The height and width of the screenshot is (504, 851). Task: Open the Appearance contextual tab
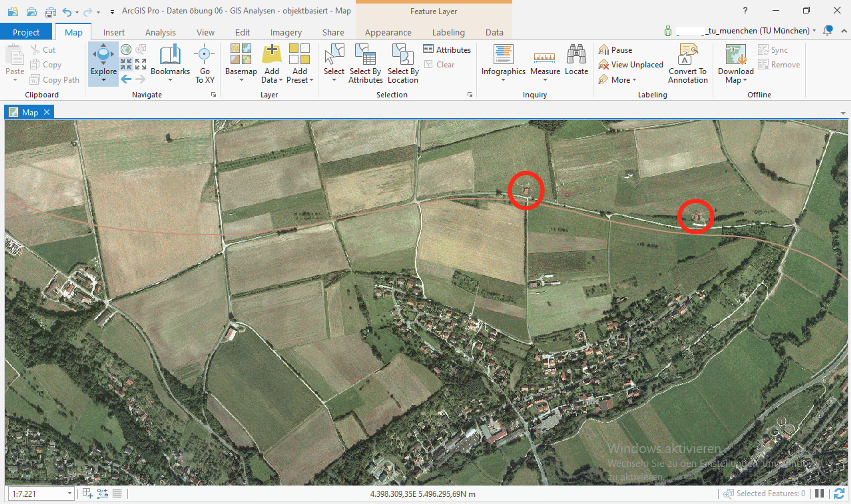[x=388, y=32]
